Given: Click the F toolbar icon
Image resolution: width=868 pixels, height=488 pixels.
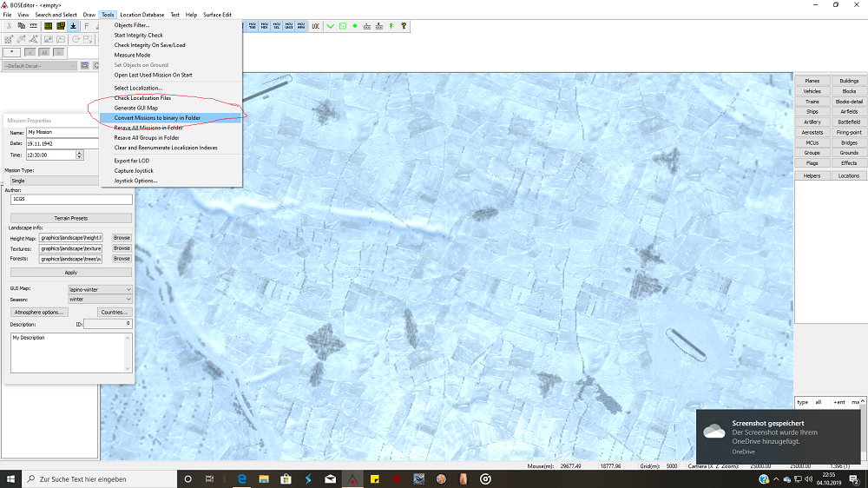Looking at the screenshot, I should [86, 26].
